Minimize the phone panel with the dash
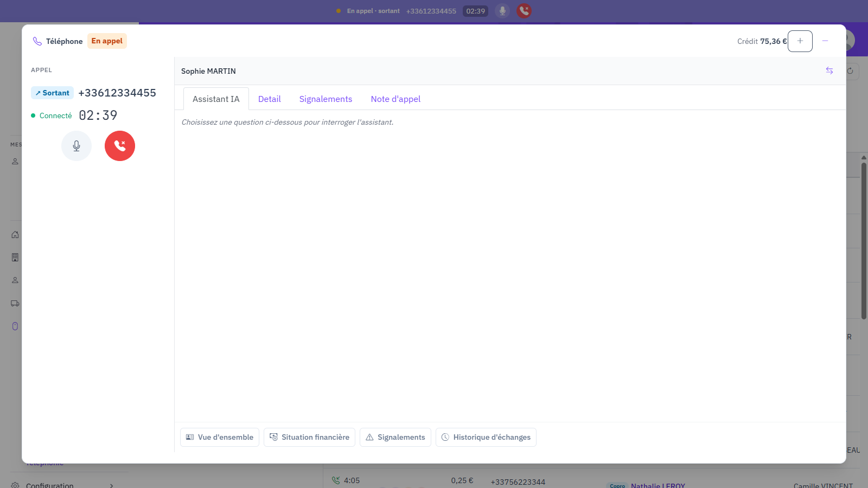This screenshot has height=488, width=868. (825, 41)
